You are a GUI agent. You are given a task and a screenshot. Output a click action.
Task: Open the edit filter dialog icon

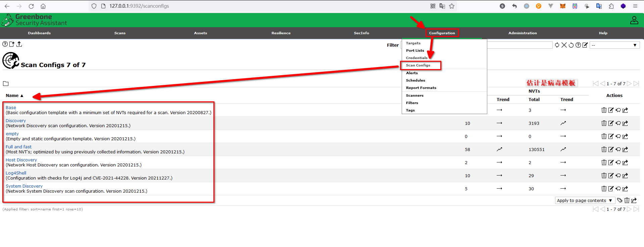585,45
